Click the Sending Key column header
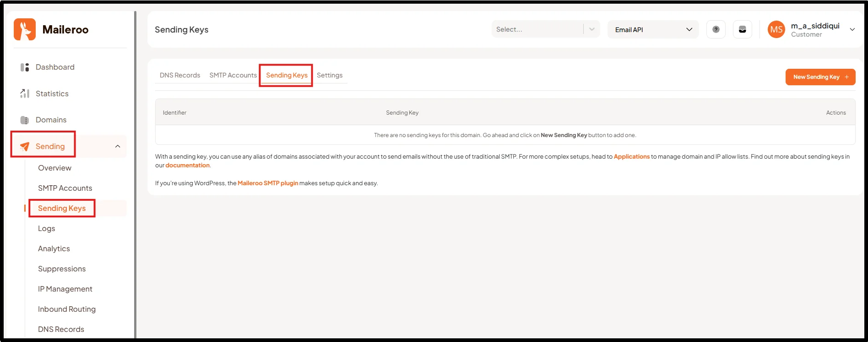The image size is (868, 342). pyautogui.click(x=402, y=112)
